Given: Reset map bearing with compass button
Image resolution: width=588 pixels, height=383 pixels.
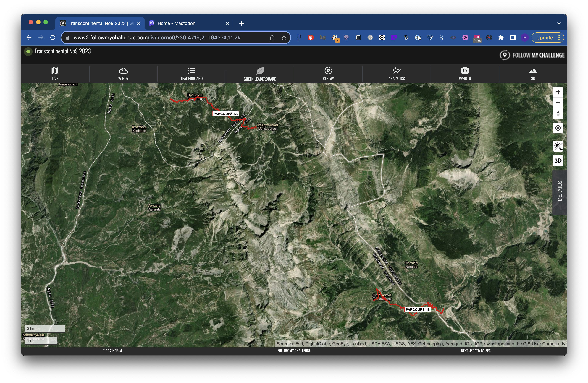Looking at the screenshot, I should click(558, 114).
